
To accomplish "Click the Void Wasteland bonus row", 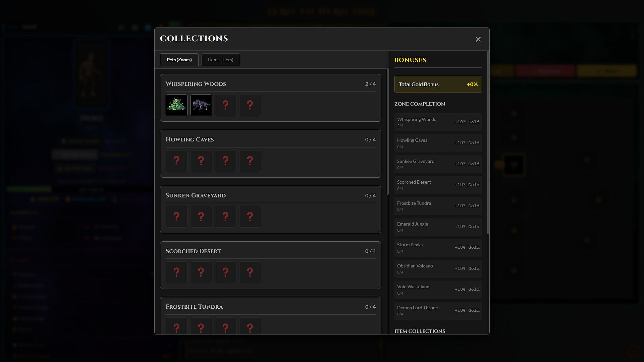I will coord(438,290).
